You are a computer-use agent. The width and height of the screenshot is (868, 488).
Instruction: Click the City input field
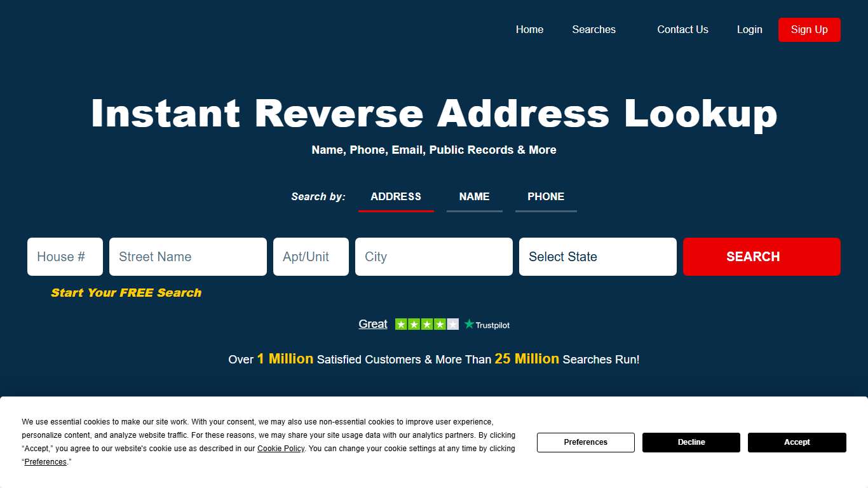(434, 257)
